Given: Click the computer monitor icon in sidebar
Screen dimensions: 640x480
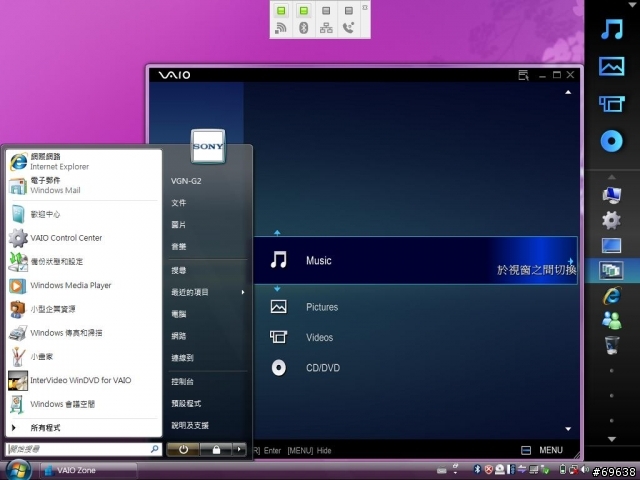Looking at the screenshot, I should (611, 196).
